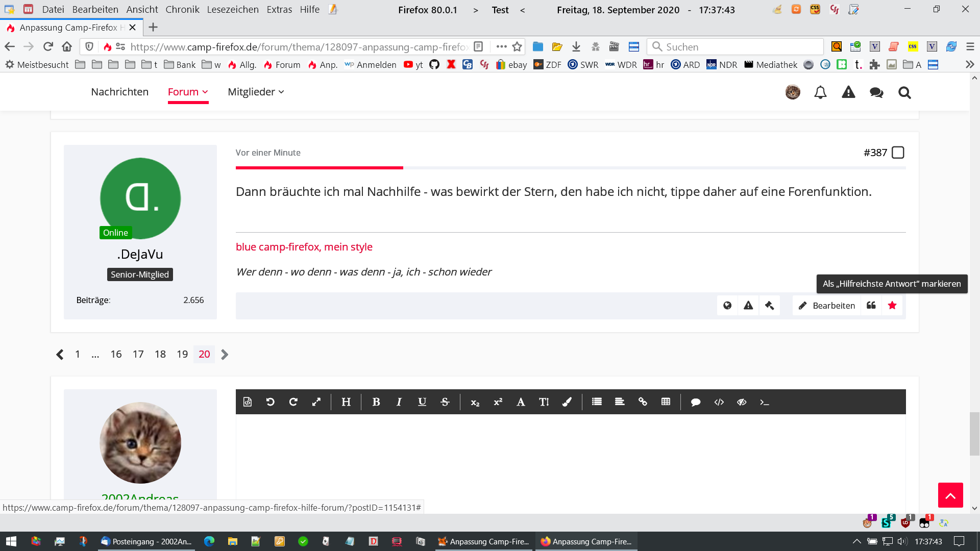Open the font color picker in editor
Image resolution: width=980 pixels, height=551 pixels.
(567, 402)
